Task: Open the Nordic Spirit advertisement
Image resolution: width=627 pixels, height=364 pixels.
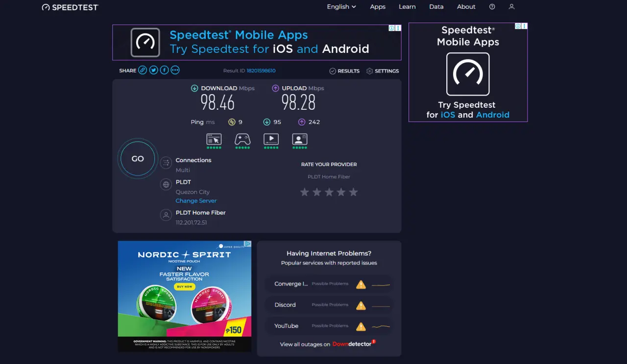Action: click(185, 296)
